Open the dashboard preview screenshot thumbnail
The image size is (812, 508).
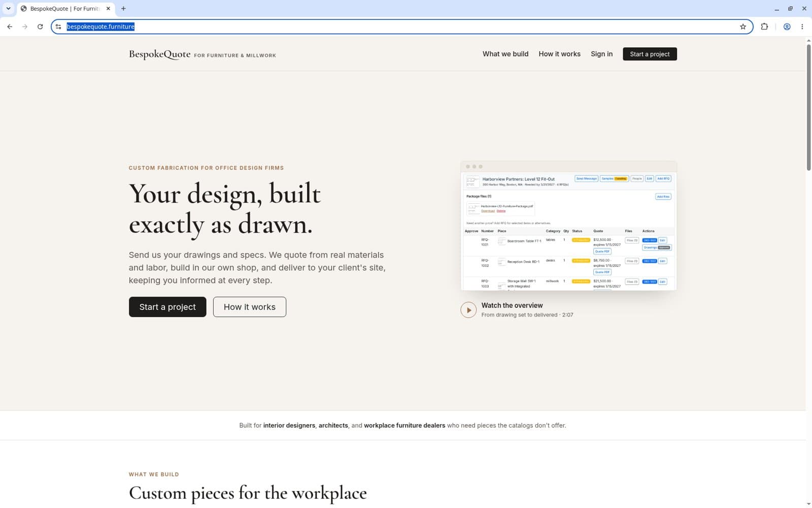pyautogui.click(x=568, y=226)
